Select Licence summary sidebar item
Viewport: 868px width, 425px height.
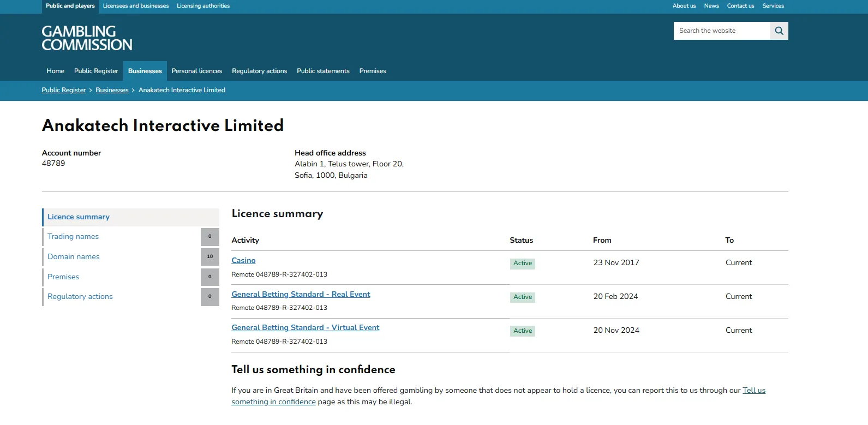(x=131, y=217)
